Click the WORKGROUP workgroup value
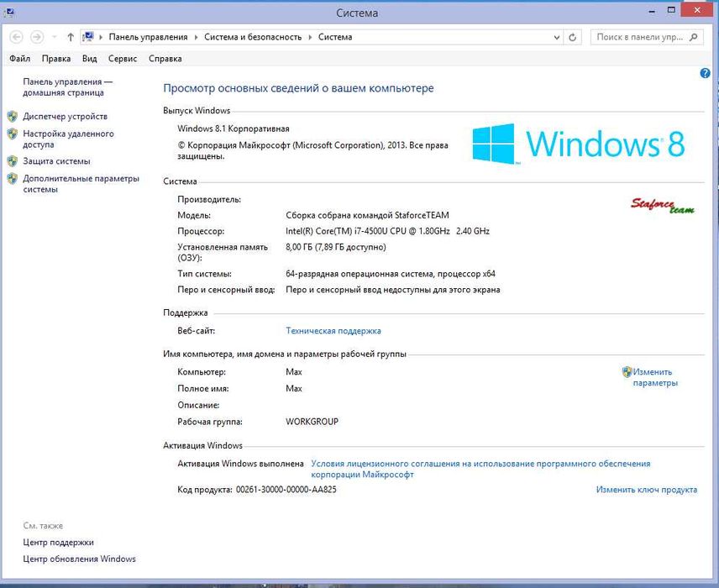The width and height of the screenshot is (719, 588). pos(312,422)
